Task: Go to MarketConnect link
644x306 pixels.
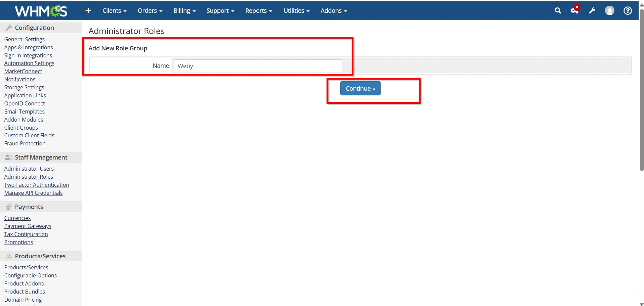Action: point(23,71)
